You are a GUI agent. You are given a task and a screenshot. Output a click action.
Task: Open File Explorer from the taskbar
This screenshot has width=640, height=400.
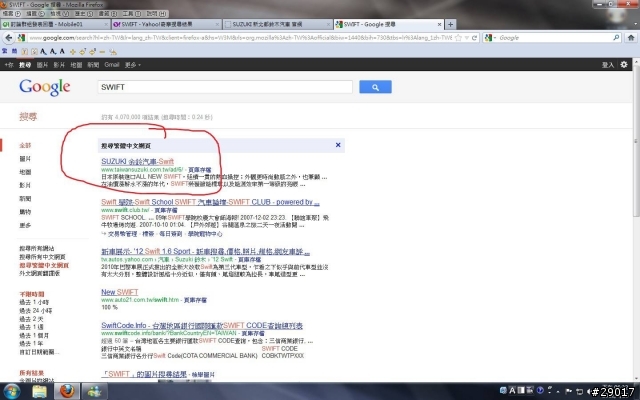pos(39,391)
